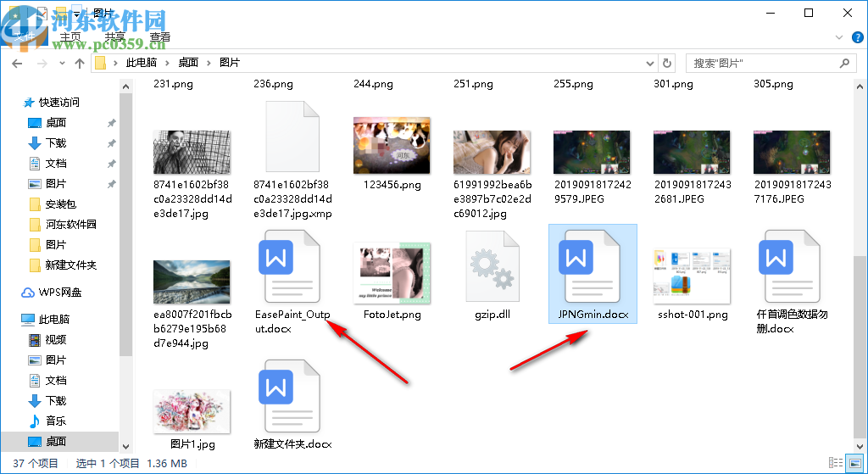
Task: Select the sshot-001.png thumbnail
Action: tap(692, 276)
